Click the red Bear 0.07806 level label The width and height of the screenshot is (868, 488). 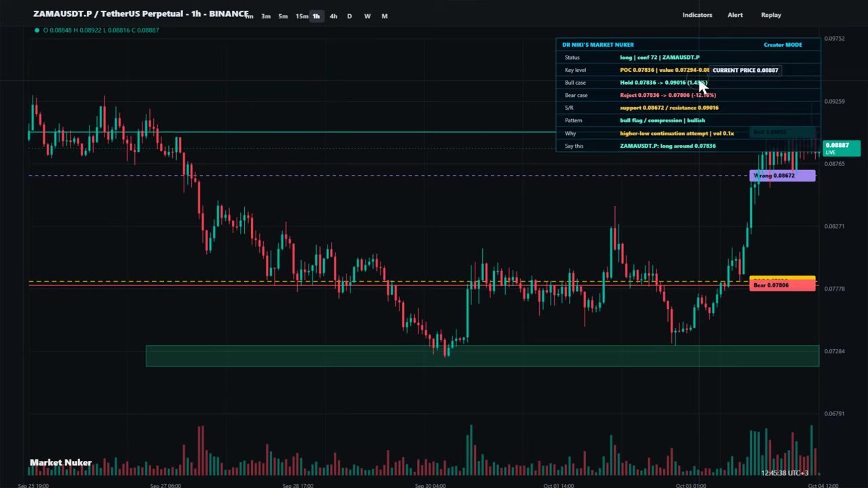tap(783, 285)
